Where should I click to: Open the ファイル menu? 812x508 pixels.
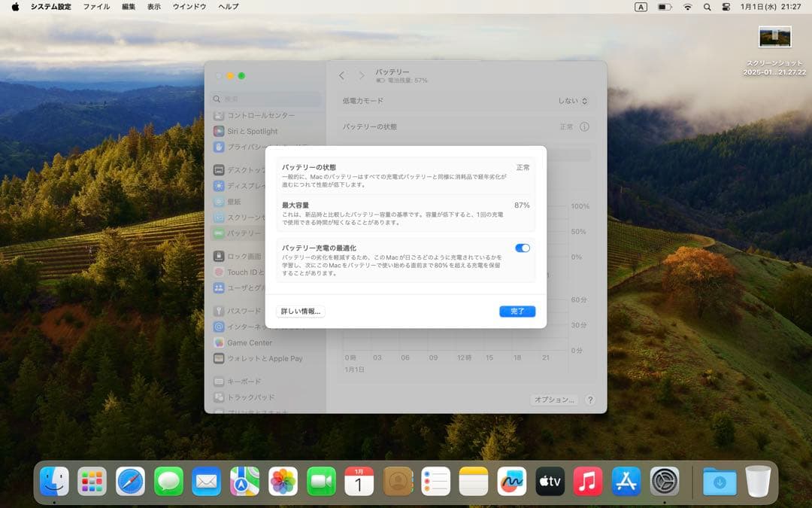[97, 6]
